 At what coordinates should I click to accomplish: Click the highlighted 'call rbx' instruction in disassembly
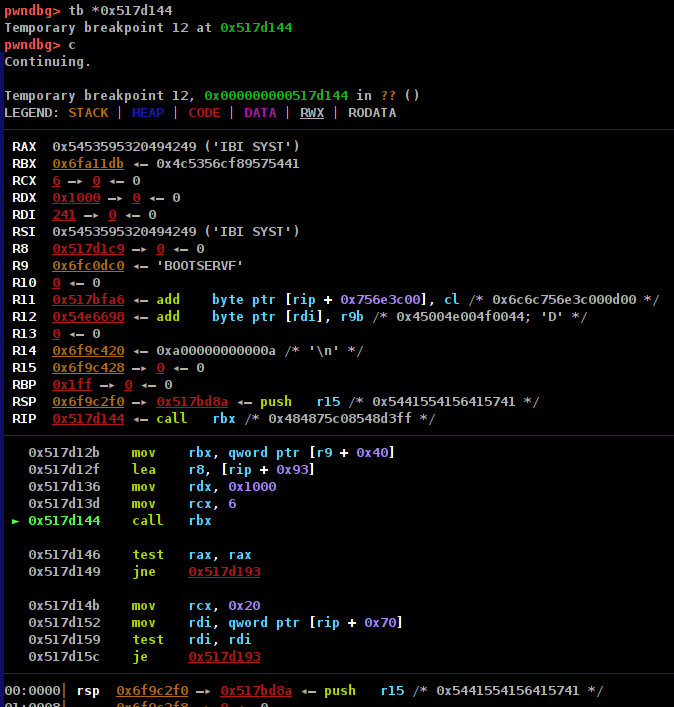click(x=172, y=521)
